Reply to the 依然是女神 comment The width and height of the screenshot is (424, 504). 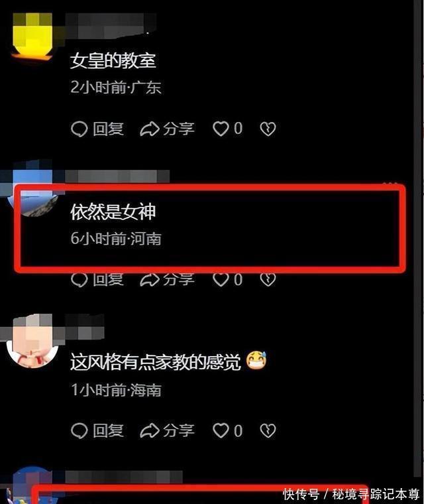97,280
